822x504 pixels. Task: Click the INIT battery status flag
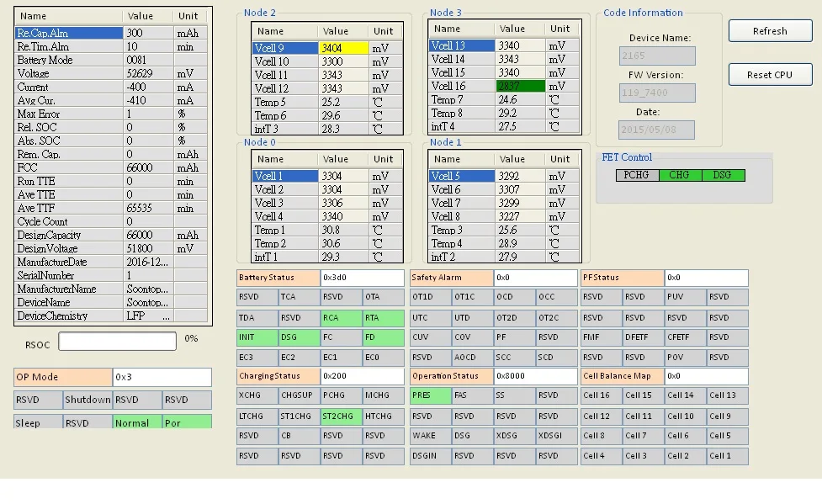click(257, 337)
